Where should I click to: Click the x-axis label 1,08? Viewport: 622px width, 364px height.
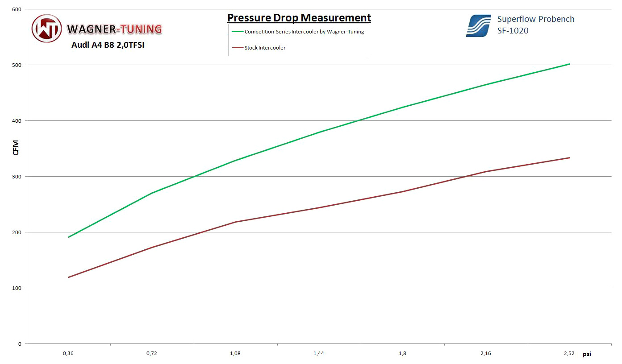pos(235,353)
